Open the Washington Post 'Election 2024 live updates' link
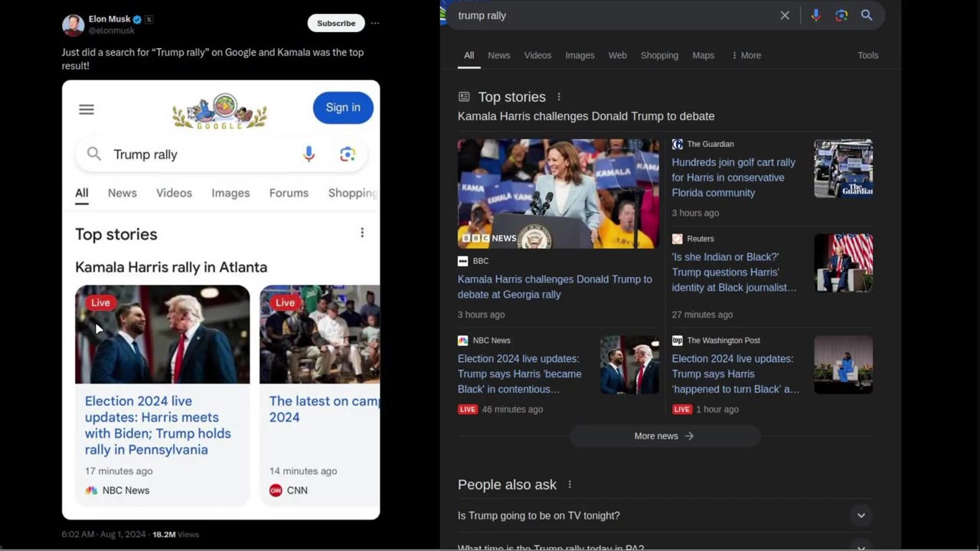 point(736,374)
